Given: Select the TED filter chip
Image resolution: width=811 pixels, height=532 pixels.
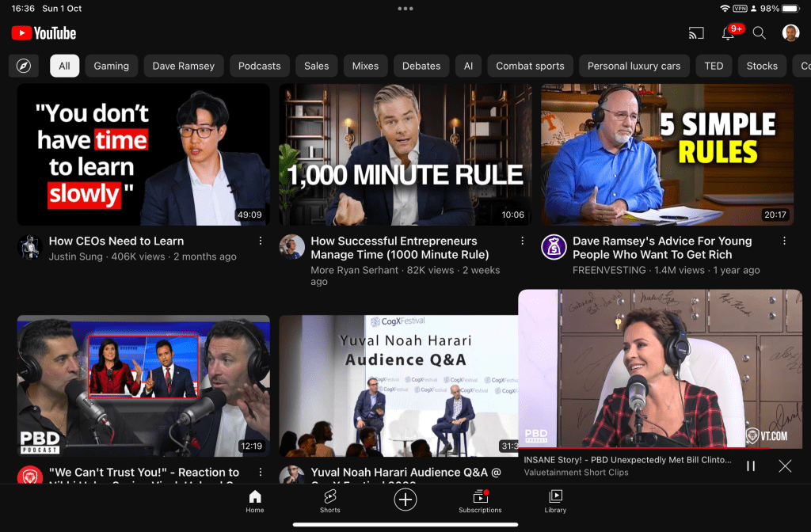Looking at the screenshot, I should pyautogui.click(x=714, y=66).
